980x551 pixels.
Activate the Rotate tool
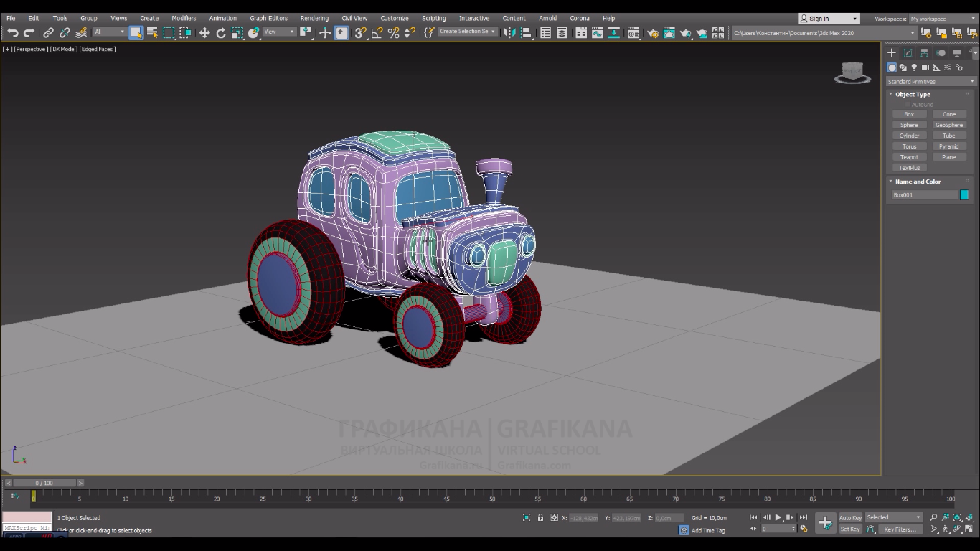(221, 33)
